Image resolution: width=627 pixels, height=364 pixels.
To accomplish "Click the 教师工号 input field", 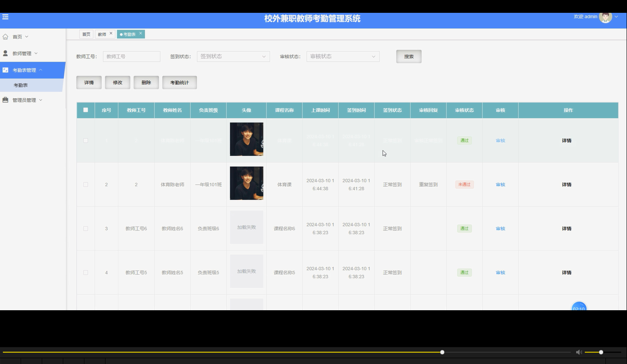I will [x=132, y=56].
